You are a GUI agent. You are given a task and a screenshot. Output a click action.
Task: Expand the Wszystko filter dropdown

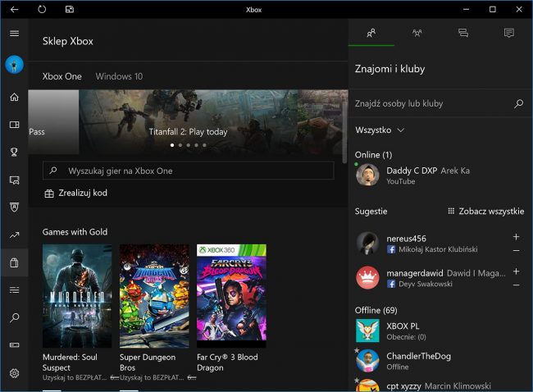pos(380,130)
